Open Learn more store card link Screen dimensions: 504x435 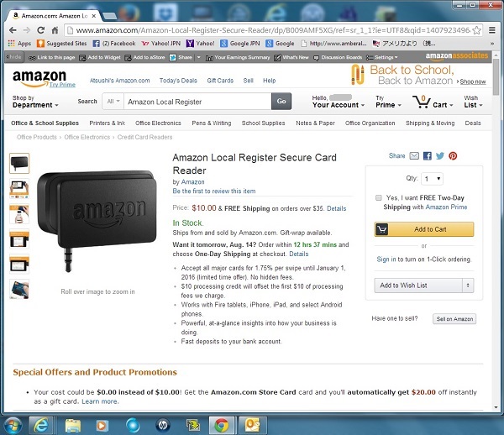point(100,401)
